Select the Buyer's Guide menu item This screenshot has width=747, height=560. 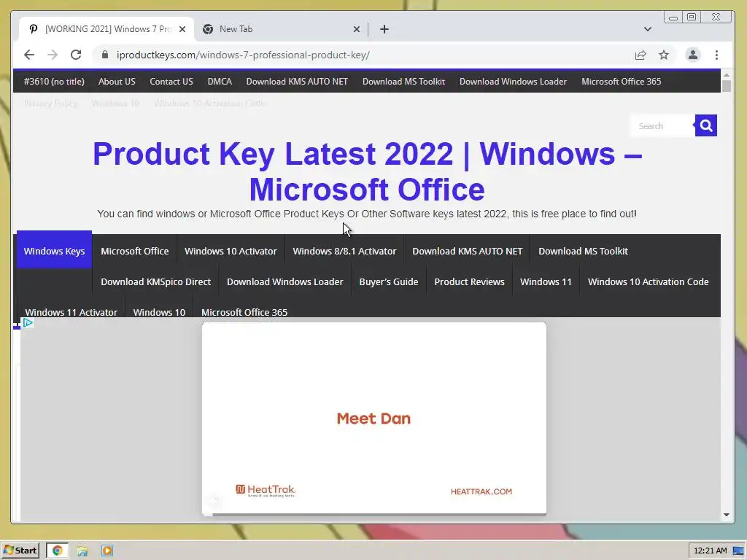click(389, 281)
